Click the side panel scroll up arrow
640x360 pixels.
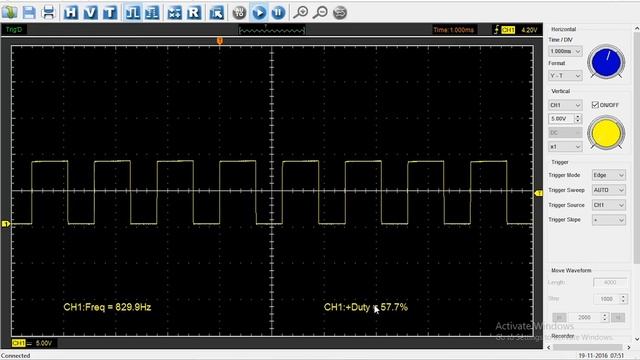637,28
